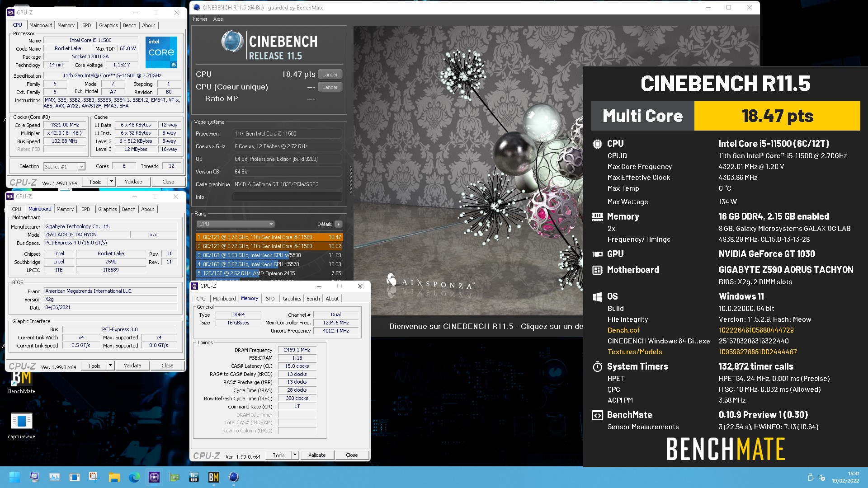
Task: Click the Uncore Frequency 4012.4 MHz value
Action: 336,331
